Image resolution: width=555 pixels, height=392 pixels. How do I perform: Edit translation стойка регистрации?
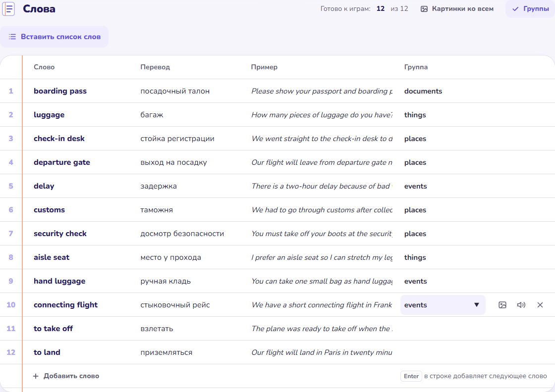click(x=177, y=139)
